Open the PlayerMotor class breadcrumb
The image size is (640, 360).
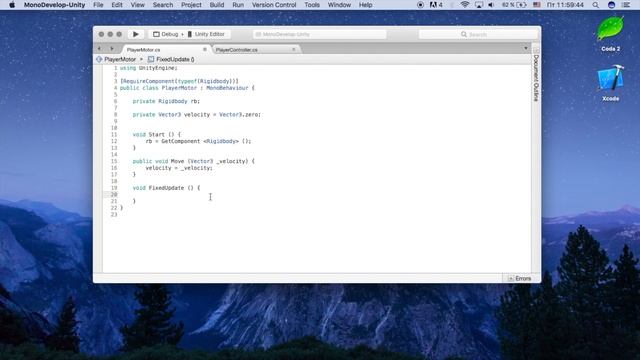[120, 60]
